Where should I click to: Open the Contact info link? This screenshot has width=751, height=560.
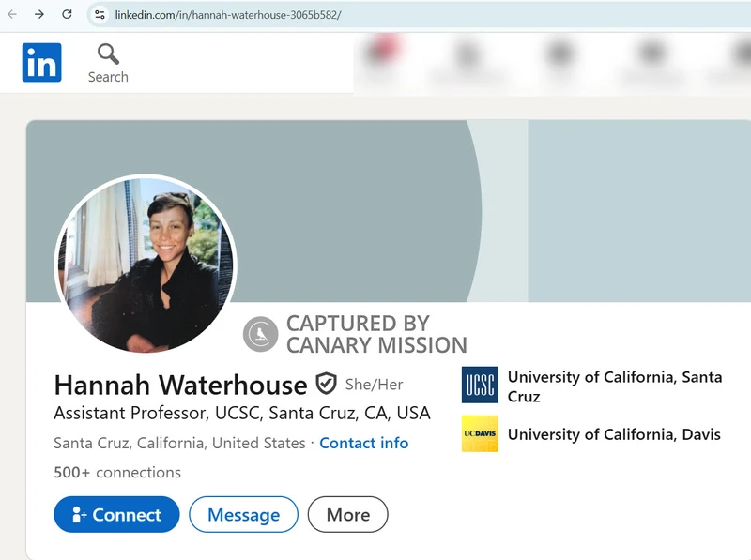(x=364, y=443)
